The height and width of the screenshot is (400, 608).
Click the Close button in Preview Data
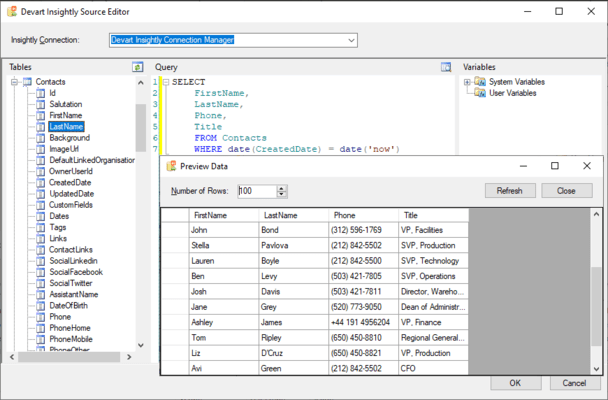pos(567,191)
